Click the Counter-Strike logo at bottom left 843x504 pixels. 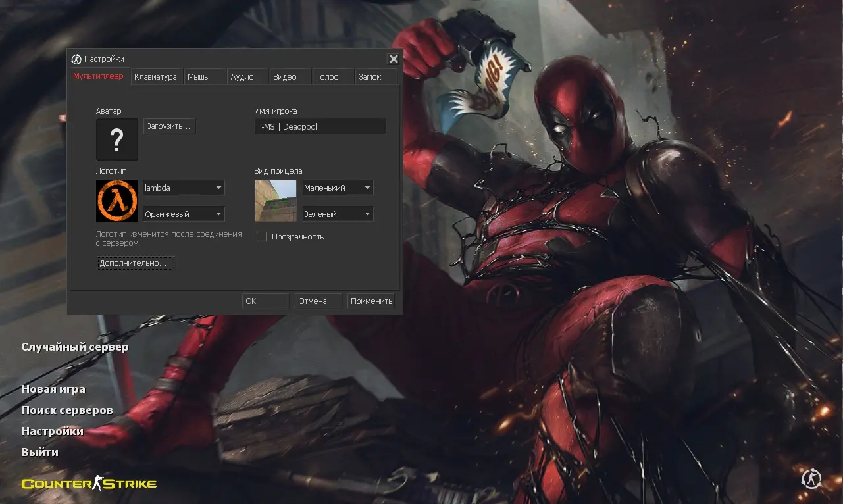tap(89, 484)
